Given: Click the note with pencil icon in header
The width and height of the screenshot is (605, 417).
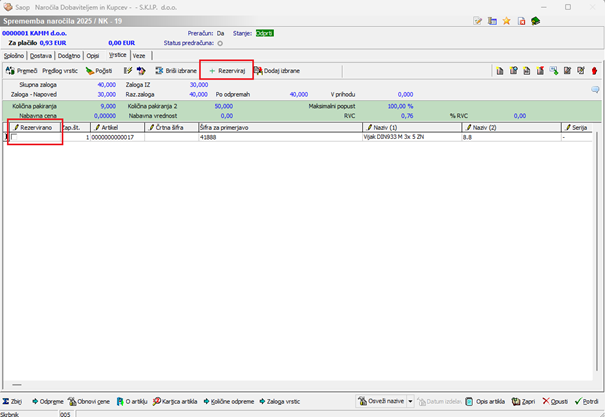Looking at the screenshot, I should click(478, 21).
